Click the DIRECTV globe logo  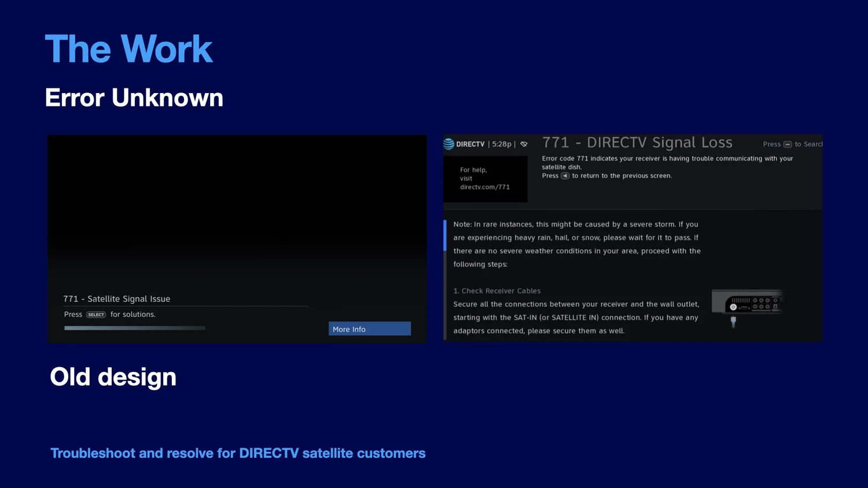449,144
